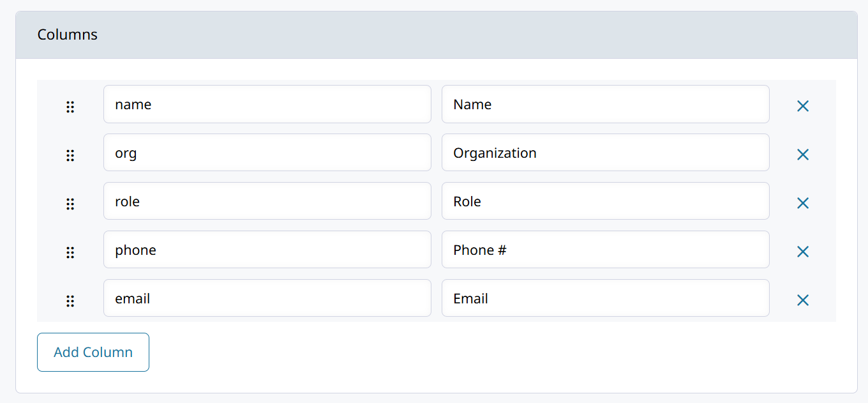
Task: Click the drag handle for the name row
Action: click(x=70, y=107)
